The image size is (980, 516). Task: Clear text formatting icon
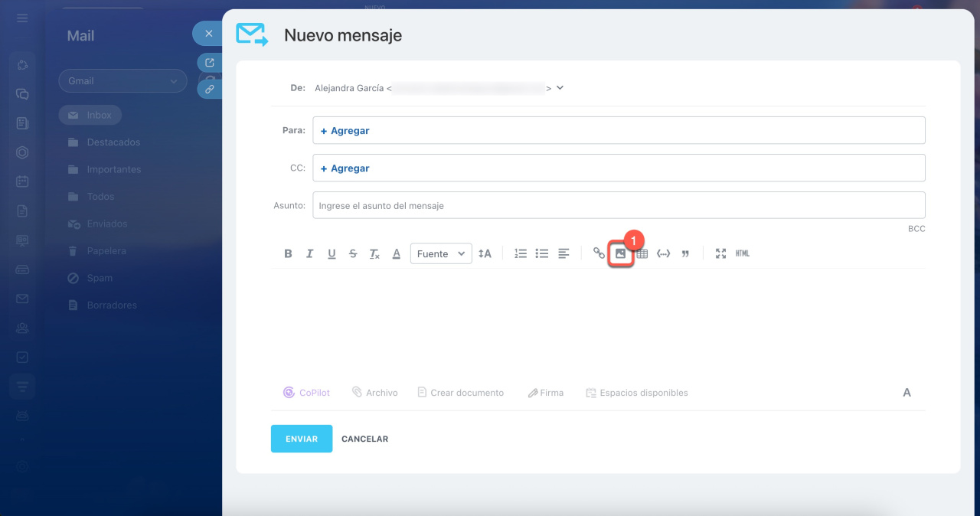pyautogui.click(x=374, y=253)
